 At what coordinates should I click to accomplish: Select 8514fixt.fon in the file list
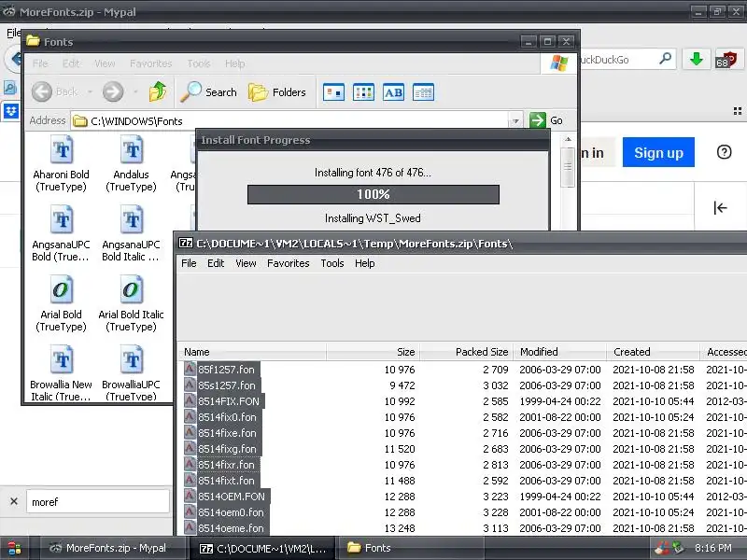[226, 481]
